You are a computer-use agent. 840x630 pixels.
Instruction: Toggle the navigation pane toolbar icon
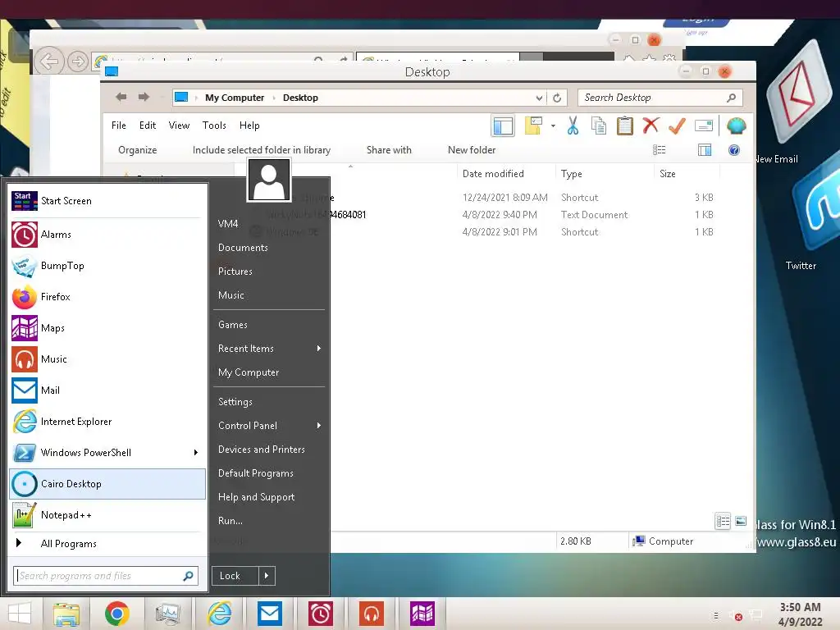coord(503,126)
